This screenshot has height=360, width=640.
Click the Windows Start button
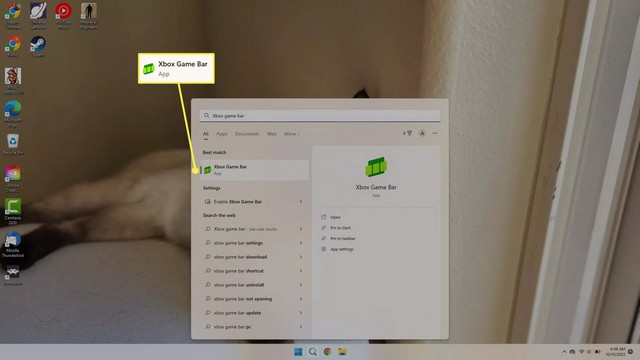[x=298, y=352]
